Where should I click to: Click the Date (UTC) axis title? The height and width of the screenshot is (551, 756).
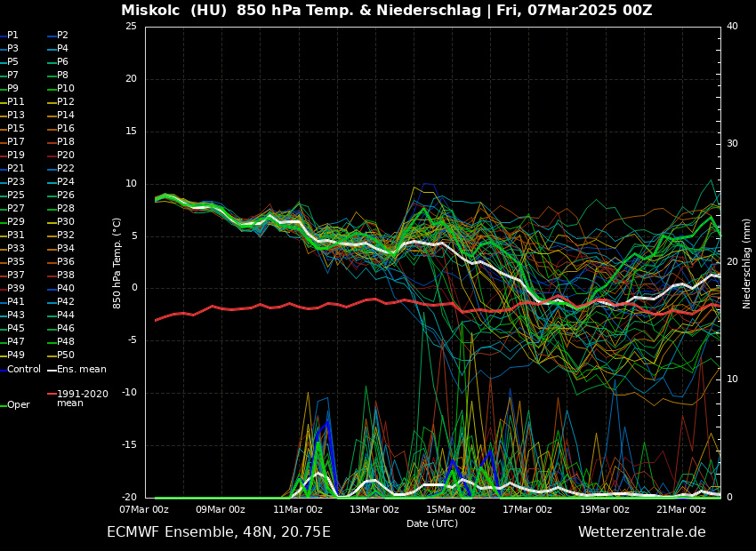point(432,523)
